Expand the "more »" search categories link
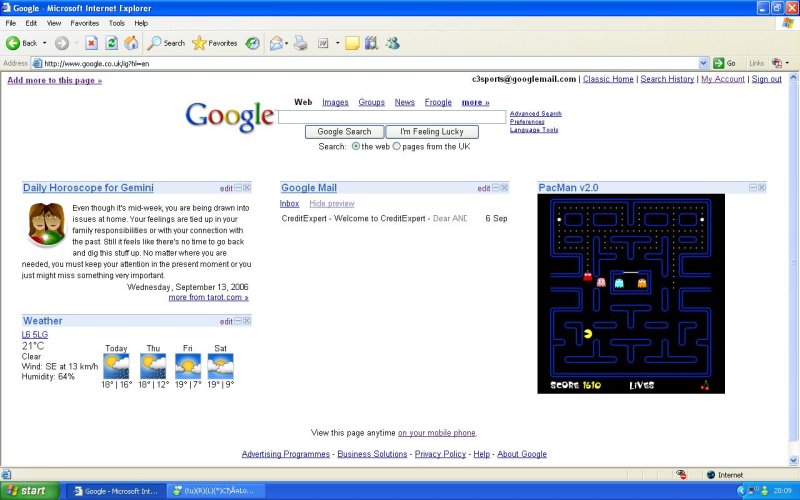Viewport: 800px width, 500px height. pos(475,102)
